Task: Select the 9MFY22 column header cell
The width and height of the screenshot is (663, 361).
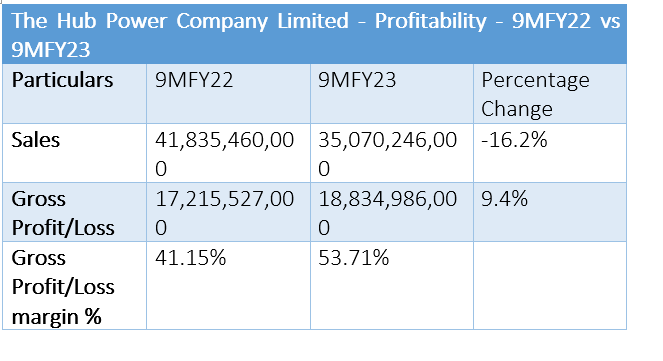Action: tap(228, 94)
